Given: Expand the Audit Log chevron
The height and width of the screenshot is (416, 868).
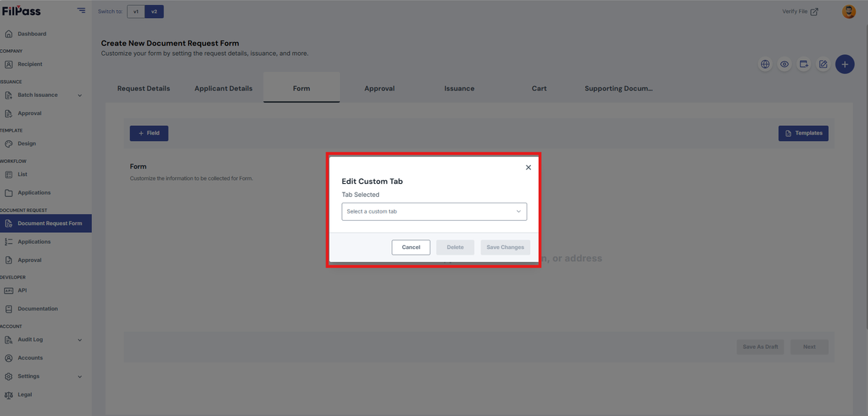Looking at the screenshot, I should point(80,339).
